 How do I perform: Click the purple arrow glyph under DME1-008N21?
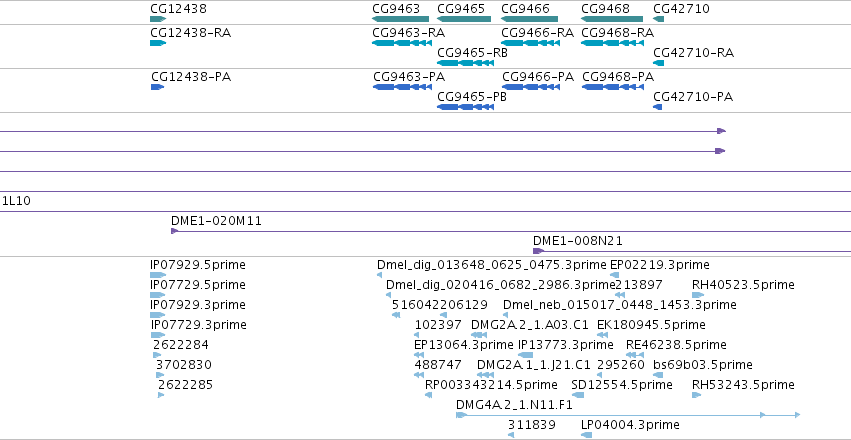pos(538,251)
